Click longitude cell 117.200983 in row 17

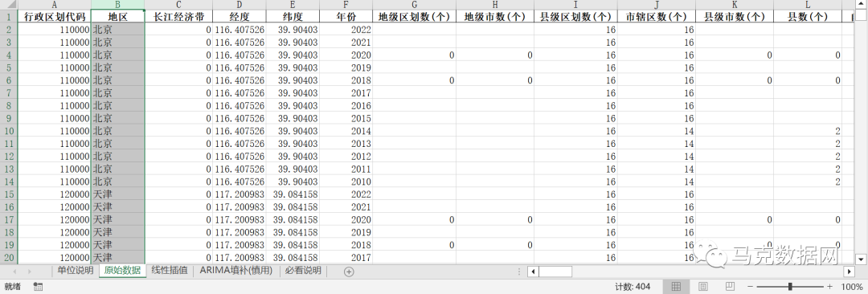click(240, 219)
